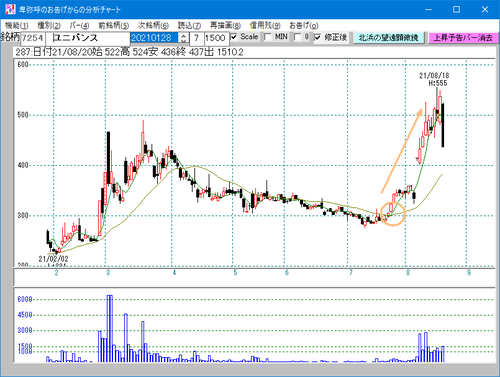Increase the date with the spinner up arrow
This screenshot has width=500, height=377.
tap(184, 35)
